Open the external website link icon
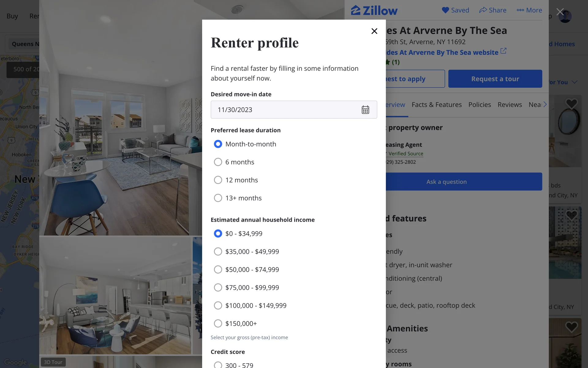The image size is (588, 368). (x=503, y=51)
